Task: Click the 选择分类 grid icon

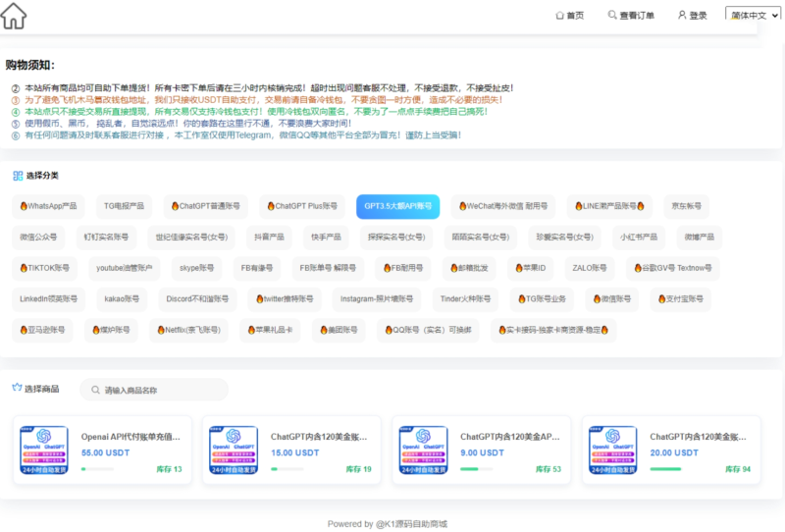Action: [18, 176]
